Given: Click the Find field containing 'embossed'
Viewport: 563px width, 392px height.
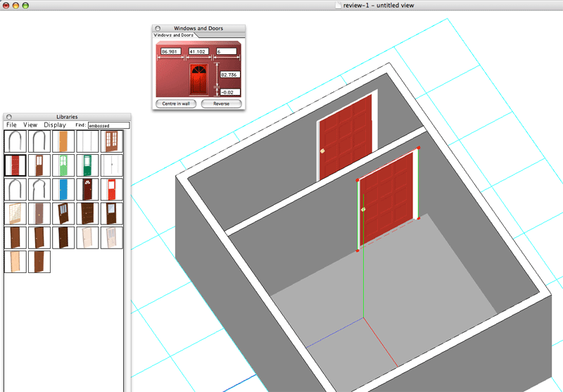Looking at the screenshot, I should pyautogui.click(x=108, y=125).
